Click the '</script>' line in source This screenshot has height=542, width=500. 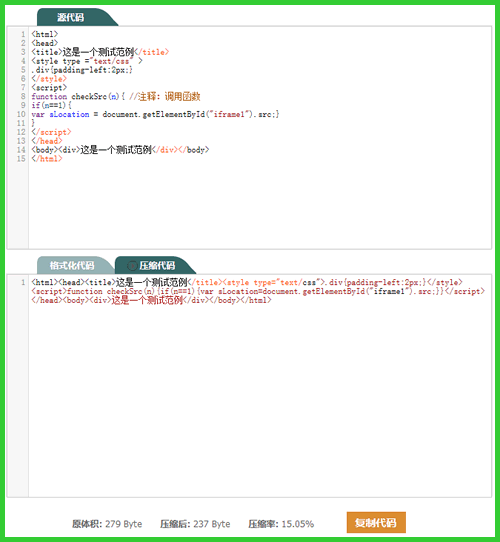[51, 132]
